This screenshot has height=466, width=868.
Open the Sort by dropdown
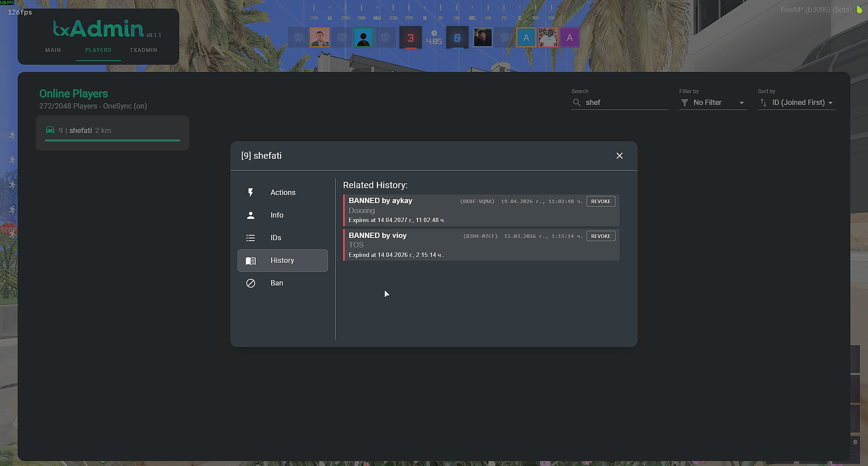[796, 103]
